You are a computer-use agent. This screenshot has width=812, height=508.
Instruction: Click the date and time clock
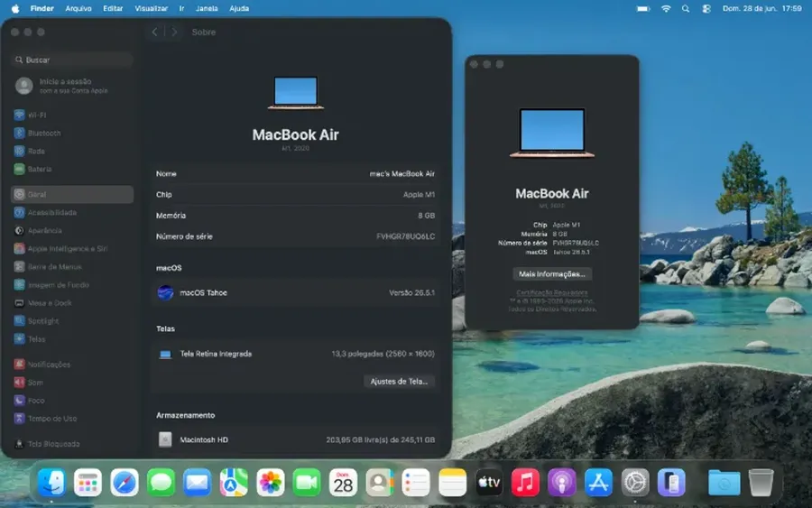pos(761,8)
